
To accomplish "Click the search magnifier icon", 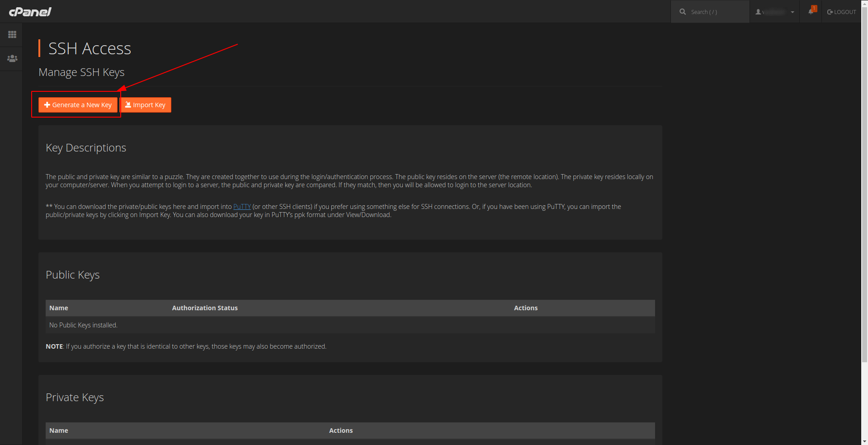I will [x=683, y=12].
